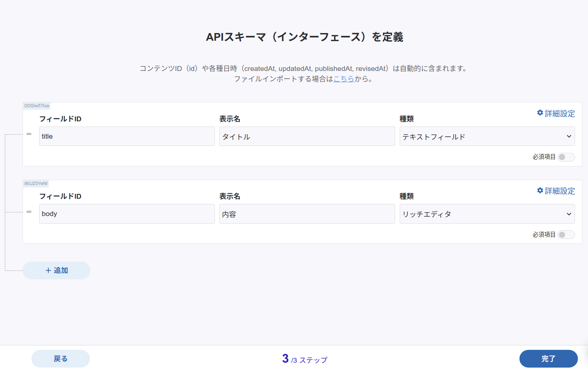Open the 種類 dropdown showing テキストフィールド
588x370 pixels.
[x=486, y=136]
